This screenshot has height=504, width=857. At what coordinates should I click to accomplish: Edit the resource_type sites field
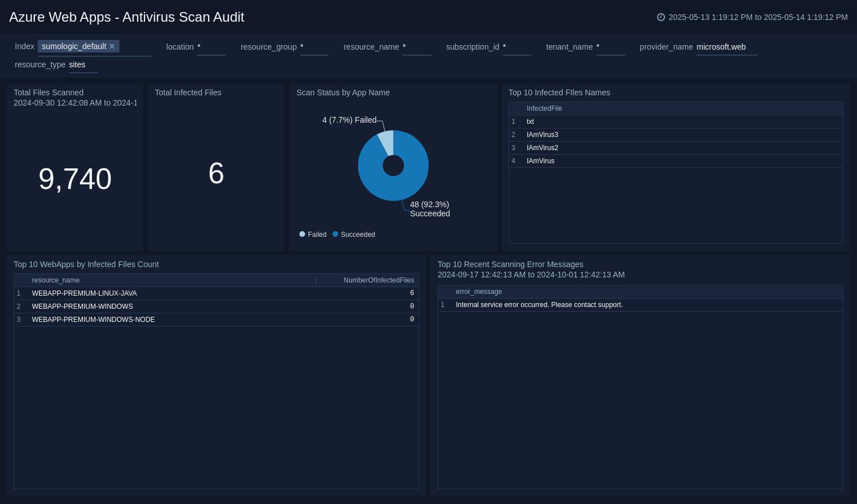click(83, 64)
